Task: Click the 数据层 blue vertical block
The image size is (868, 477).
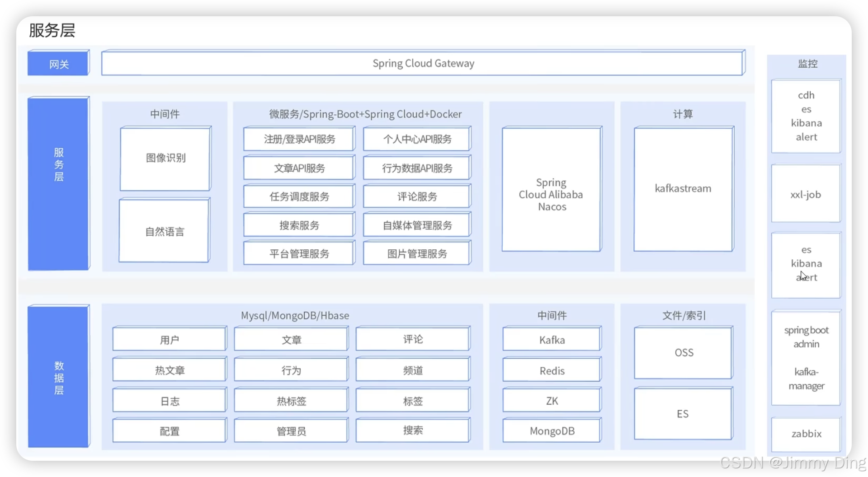Action: pyautogui.click(x=58, y=377)
